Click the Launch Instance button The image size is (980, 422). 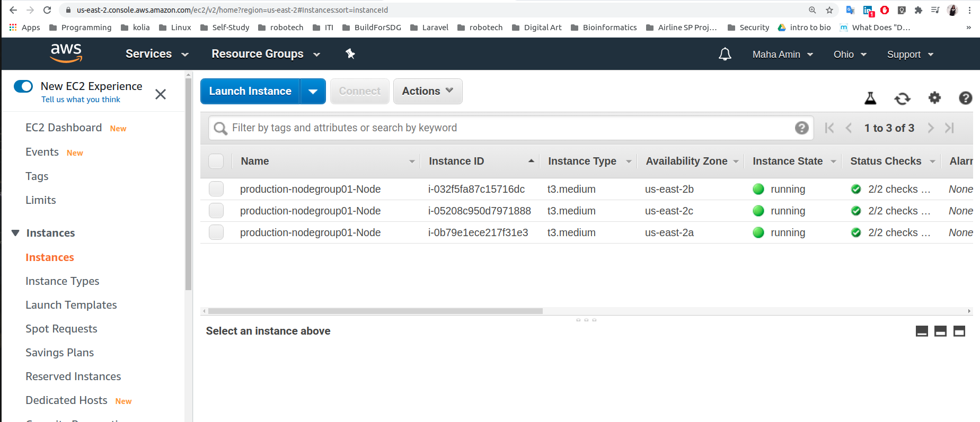pos(250,92)
